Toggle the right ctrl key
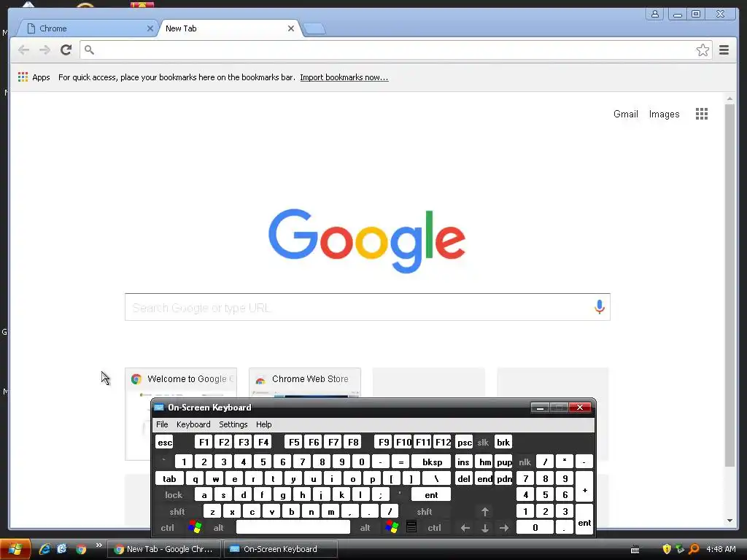The width and height of the screenshot is (747, 560). point(434,528)
